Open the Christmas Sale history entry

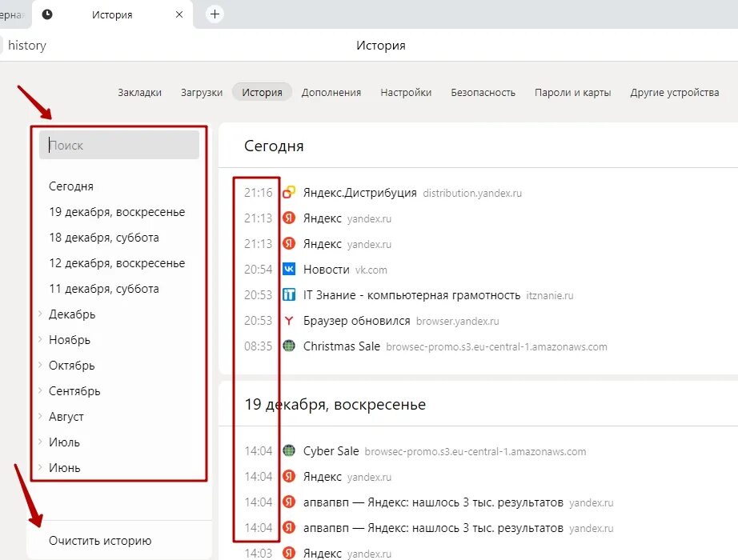click(342, 346)
